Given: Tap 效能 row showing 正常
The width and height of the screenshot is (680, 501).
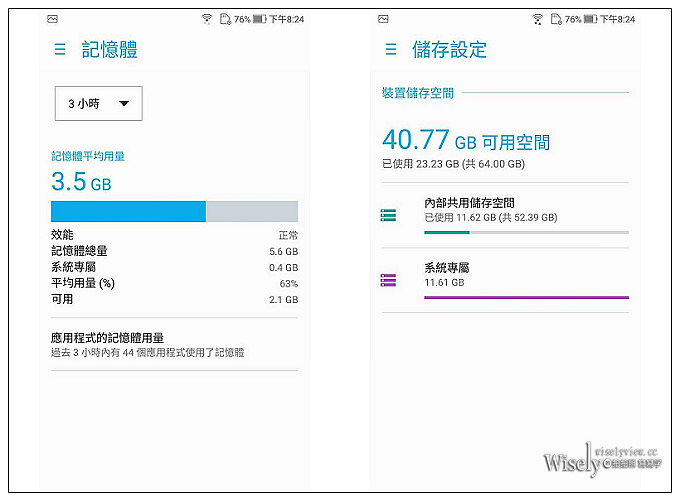Looking at the screenshot, I should coord(174,235).
